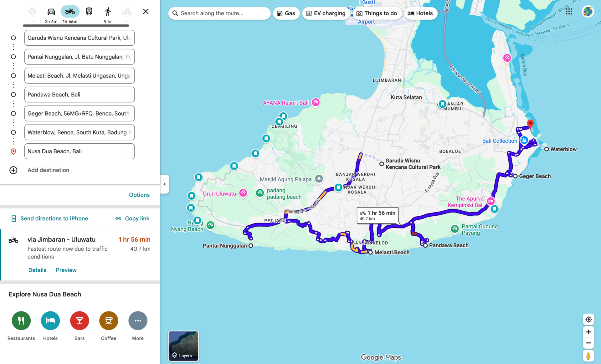
Task: Explore nearby Restaurants
Action: pos(21,320)
